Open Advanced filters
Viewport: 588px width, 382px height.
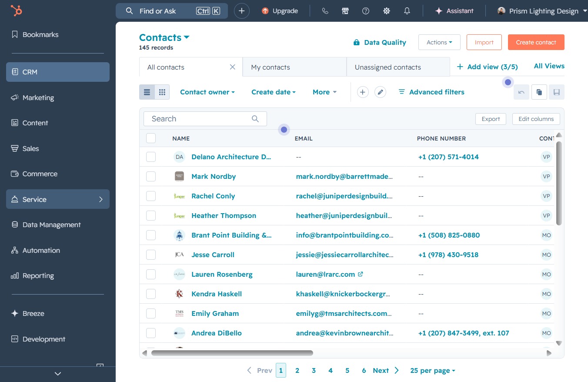pyautogui.click(x=431, y=92)
